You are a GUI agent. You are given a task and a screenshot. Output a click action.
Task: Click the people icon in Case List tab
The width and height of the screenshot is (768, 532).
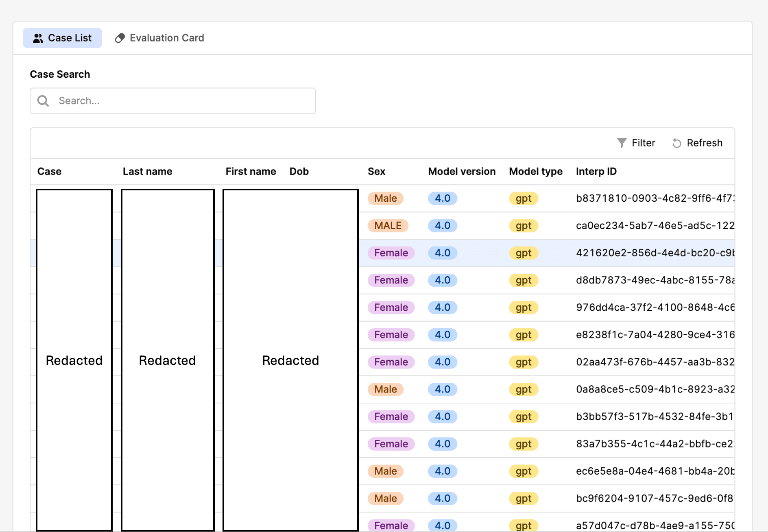[38, 38]
